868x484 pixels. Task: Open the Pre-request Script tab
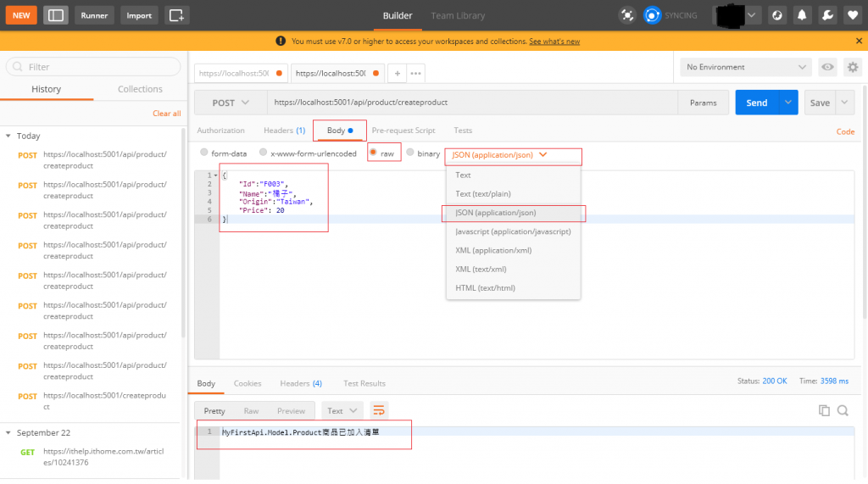pos(403,131)
